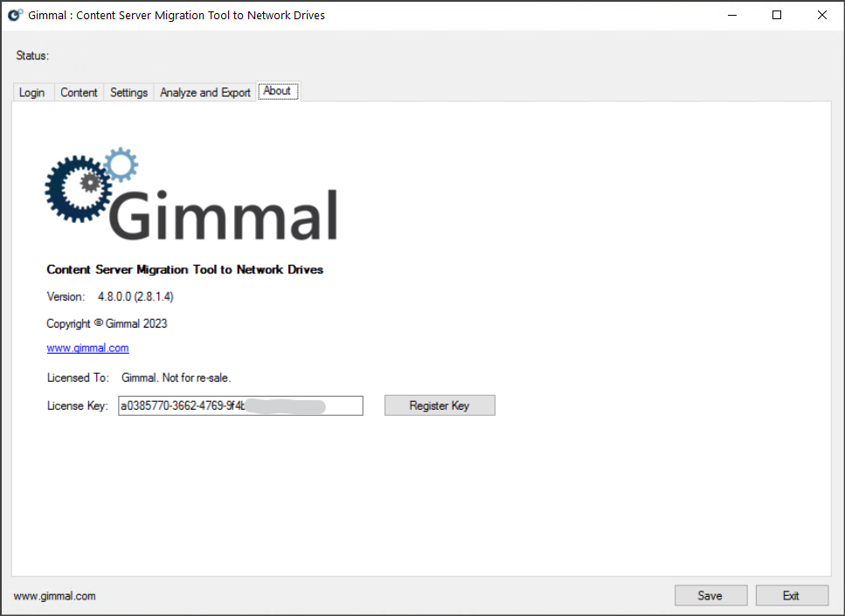Click the Copyright Gimmal 2023 text
The image size is (845, 616).
[x=107, y=323]
